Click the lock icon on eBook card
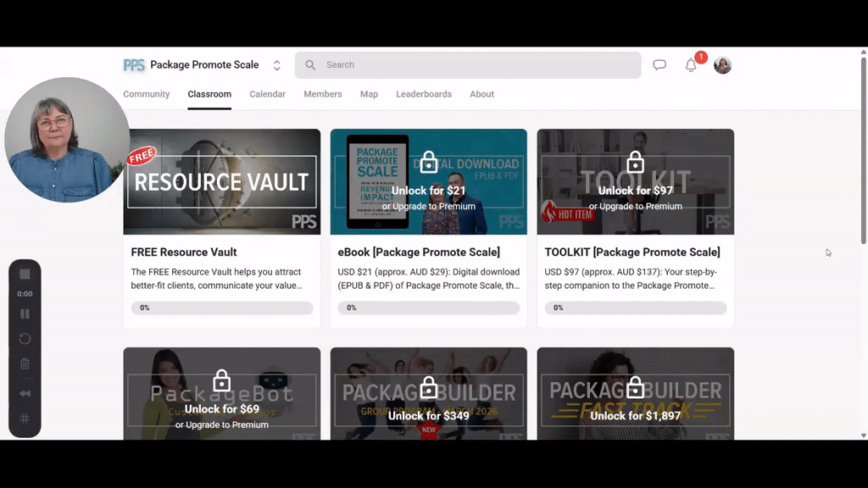Screen dimensions: 868x488 [x=429, y=162]
